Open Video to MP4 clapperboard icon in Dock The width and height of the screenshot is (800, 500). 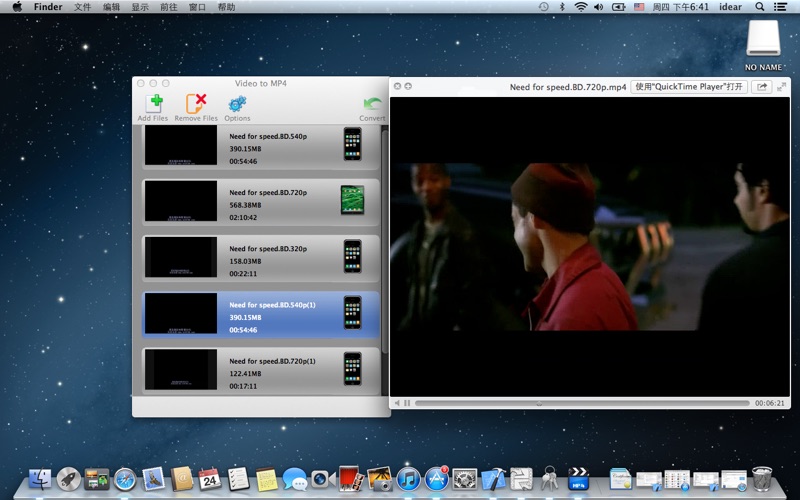pos(578,479)
